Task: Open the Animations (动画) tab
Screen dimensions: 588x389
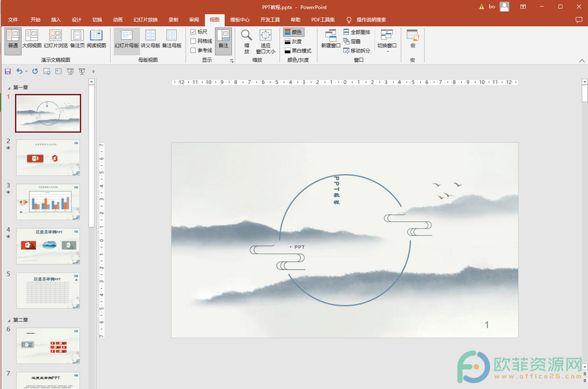Action: pos(118,20)
